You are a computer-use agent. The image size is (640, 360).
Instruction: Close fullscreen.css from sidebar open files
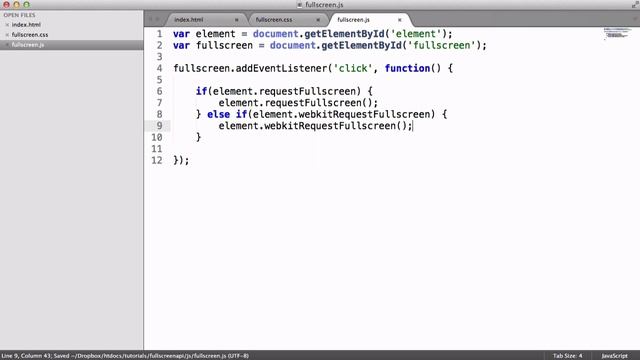(7, 35)
